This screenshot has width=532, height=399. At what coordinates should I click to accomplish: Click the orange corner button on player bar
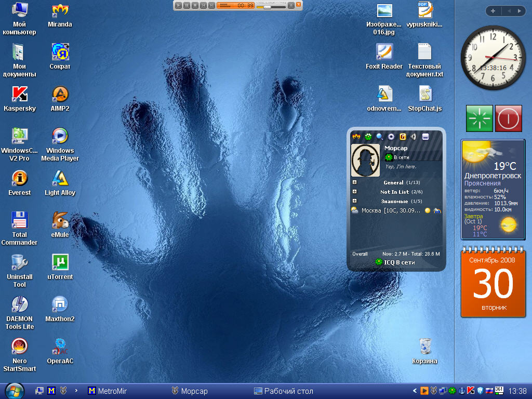pos(299,4)
